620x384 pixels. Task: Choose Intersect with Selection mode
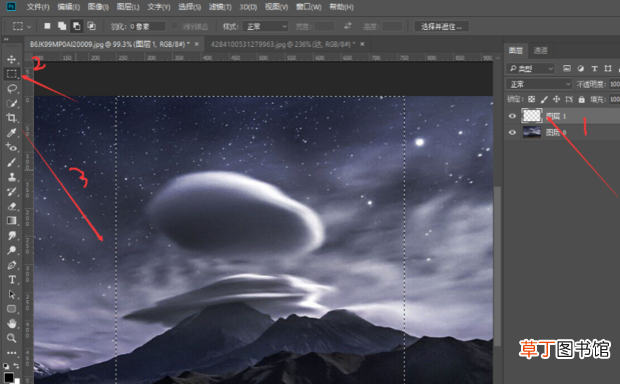point(91,26)
